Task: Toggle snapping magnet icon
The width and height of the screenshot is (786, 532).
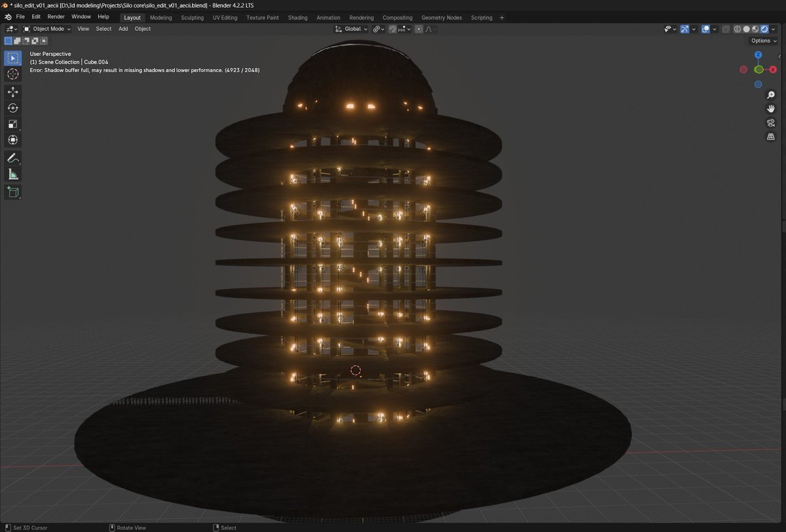Action: (392, 29)
